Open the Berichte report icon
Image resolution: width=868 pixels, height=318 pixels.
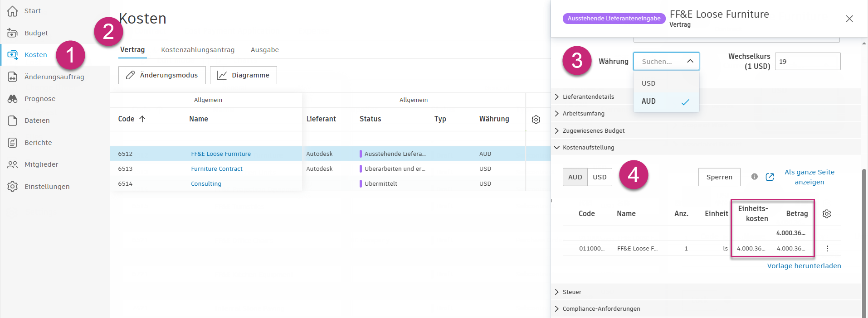pos(13,143)
